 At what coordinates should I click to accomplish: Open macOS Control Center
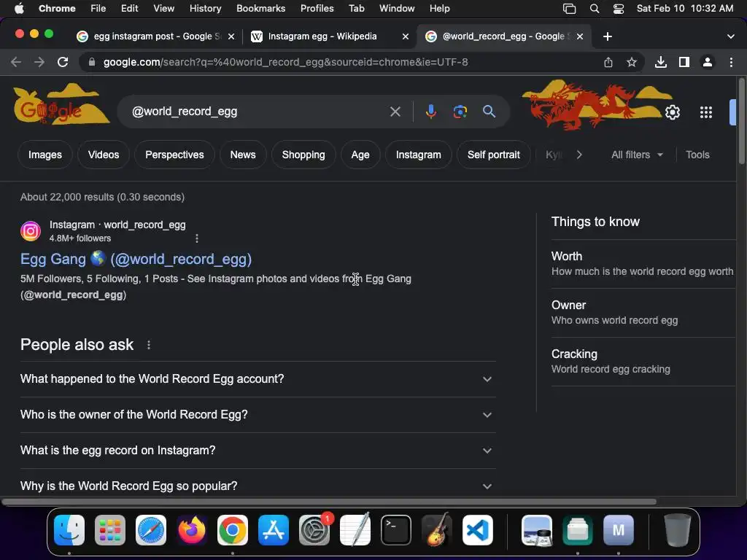tap(619, 9)
